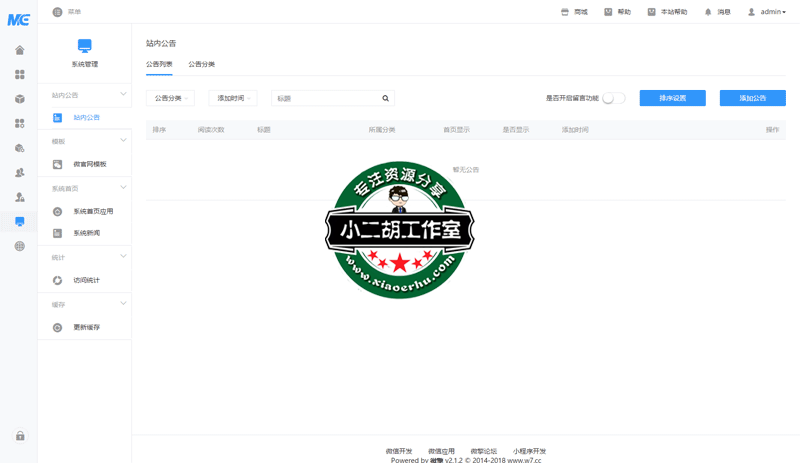Click the blue 排序设置 button
Viewport: 800px width, 463px height.
pyautogui.click(x=672, y=98)
